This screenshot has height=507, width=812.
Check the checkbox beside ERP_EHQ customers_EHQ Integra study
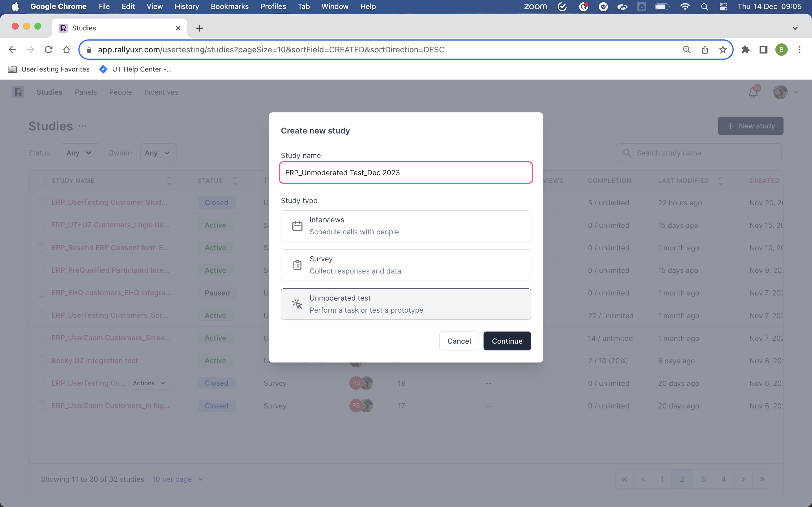pos(41,292)
